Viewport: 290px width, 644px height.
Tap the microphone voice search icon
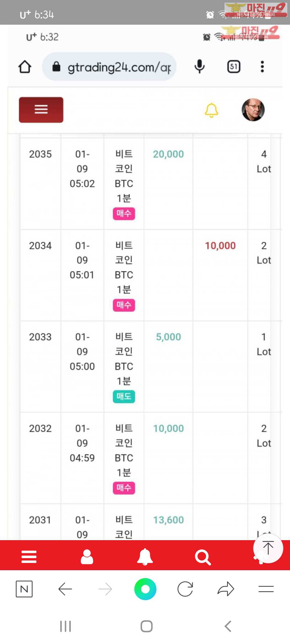point(200,67)
